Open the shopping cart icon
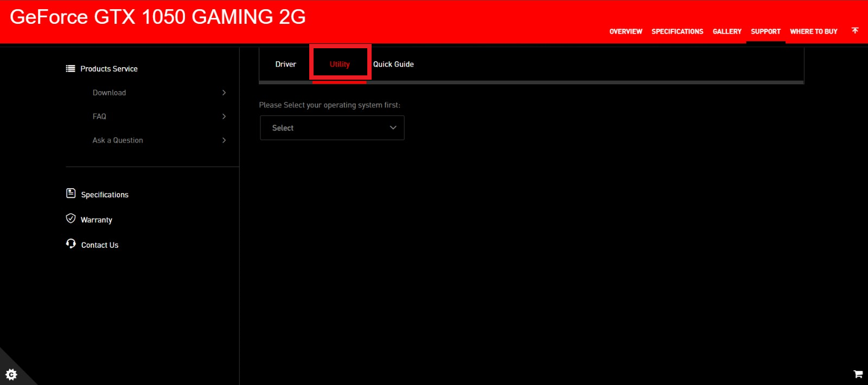 point(858,374)
